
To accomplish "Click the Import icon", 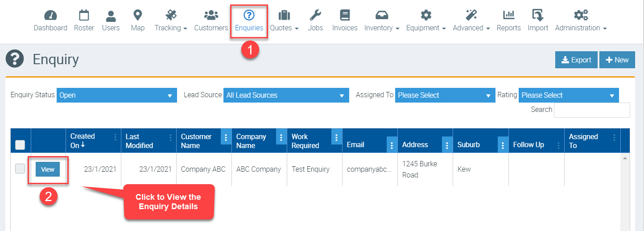I will click(x=538, y=16).
